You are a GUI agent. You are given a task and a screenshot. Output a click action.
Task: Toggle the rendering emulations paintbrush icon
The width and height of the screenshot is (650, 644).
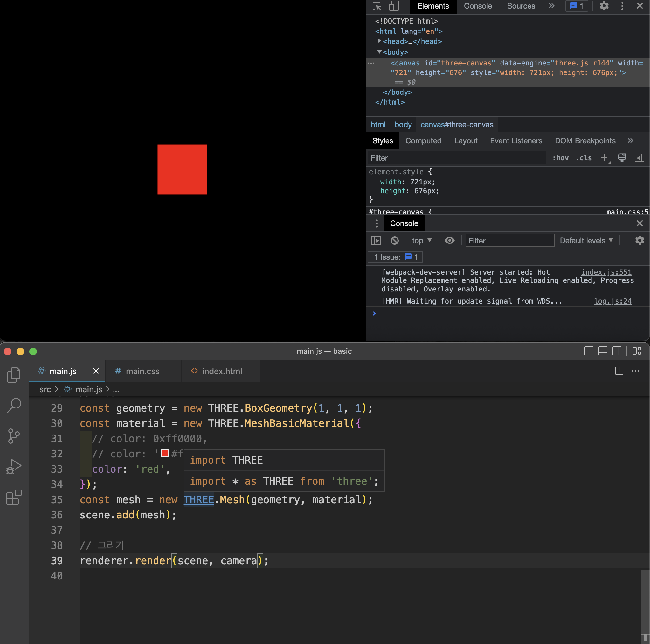622,158
